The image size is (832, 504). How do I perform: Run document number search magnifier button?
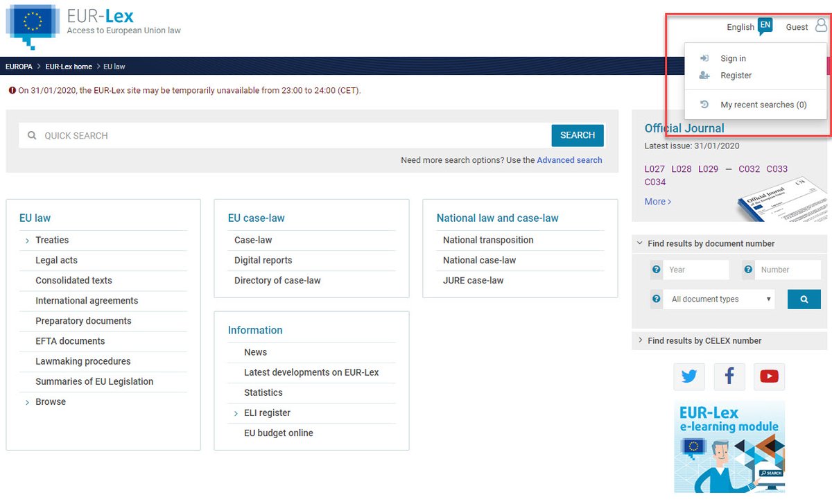pos(804,299)
